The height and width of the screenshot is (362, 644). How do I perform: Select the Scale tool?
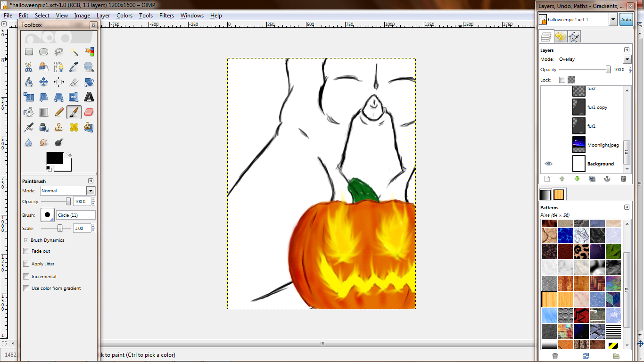click(x=29, y=97)
